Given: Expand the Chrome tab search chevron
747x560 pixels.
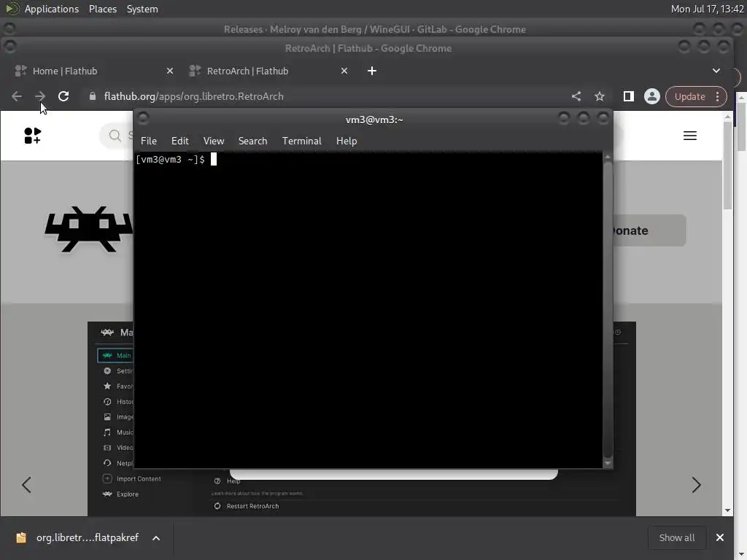Looking at the screenshot, I should 716,71.
